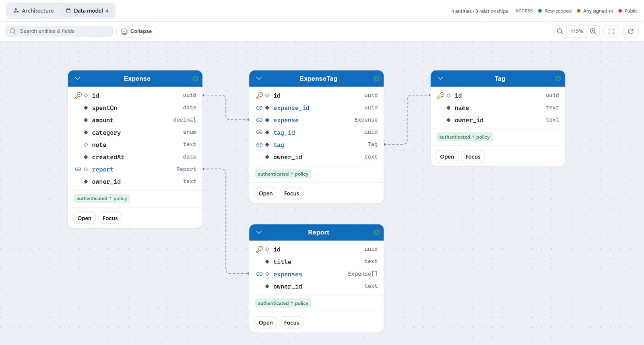Screen dimensions: 644x345
Task: Click the key icon on Expense id
Action: (x=78, y=96)
